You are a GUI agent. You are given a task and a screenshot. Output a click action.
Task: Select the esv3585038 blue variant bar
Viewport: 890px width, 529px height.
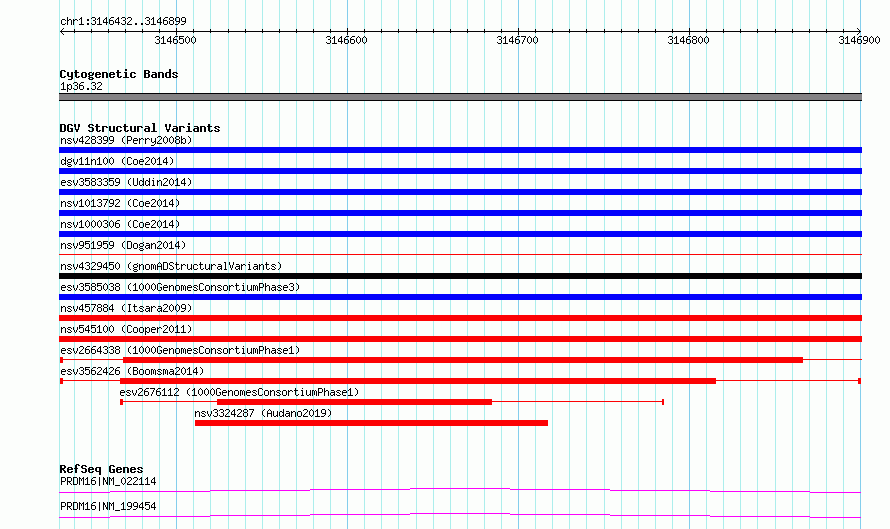pos(460,297)
